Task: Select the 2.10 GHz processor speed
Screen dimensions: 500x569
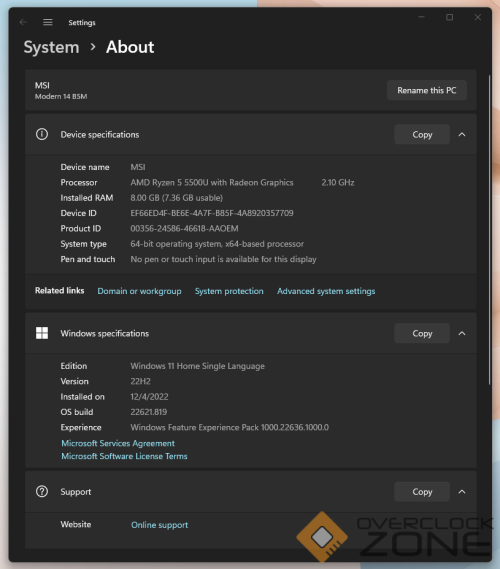Action: pyautogui.click(x=338, y=183)
